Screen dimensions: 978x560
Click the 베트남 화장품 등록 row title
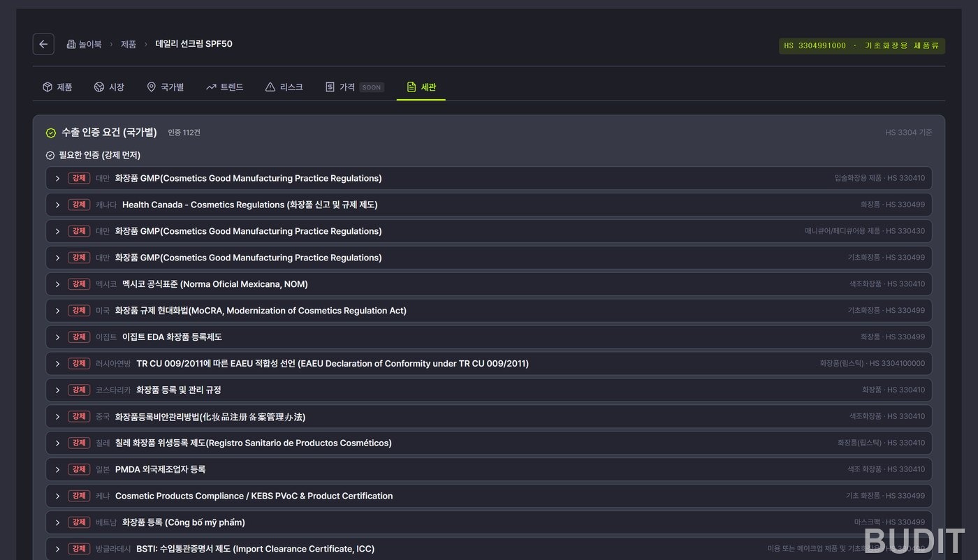coord(183,523)
